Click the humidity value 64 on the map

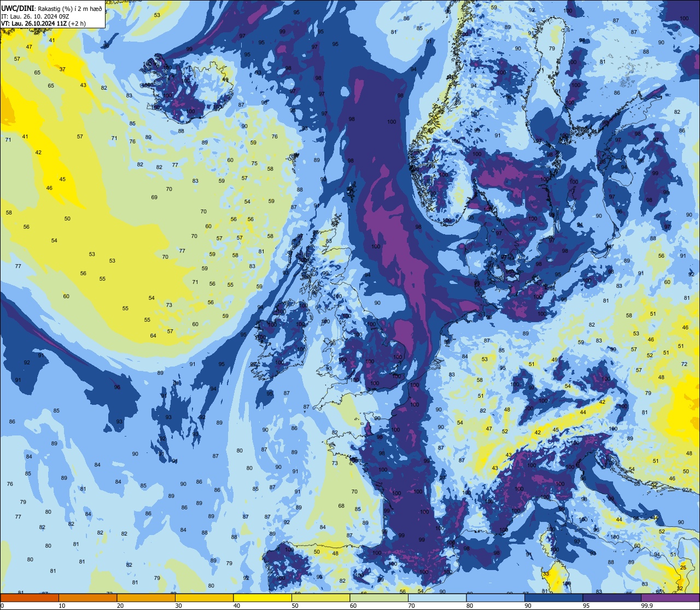tap(153, 335)
